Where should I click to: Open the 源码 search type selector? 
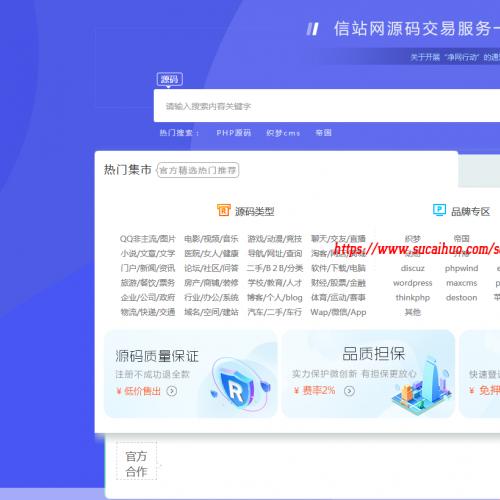(170, 79)
